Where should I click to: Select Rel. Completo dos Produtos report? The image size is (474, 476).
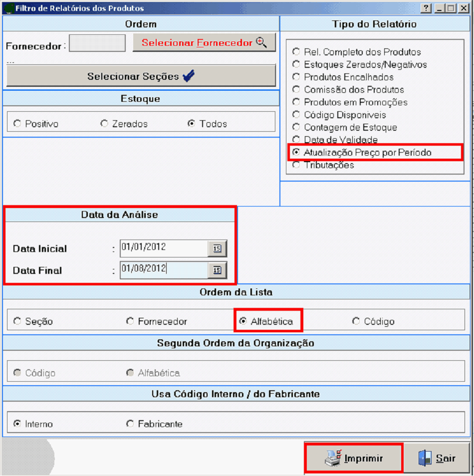296,52
